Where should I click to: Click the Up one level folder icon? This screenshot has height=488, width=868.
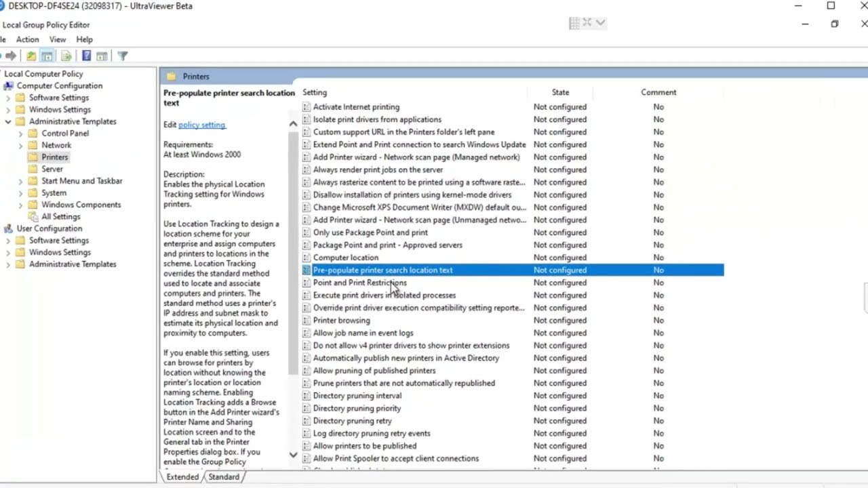pyautogui.click(x=31, y=56)
